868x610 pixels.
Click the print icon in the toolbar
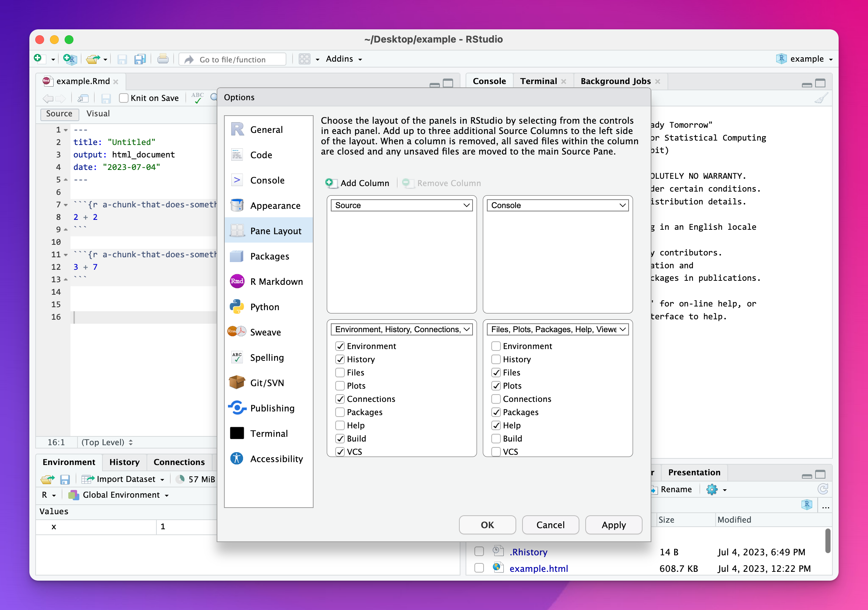click(x=163, y=59)
